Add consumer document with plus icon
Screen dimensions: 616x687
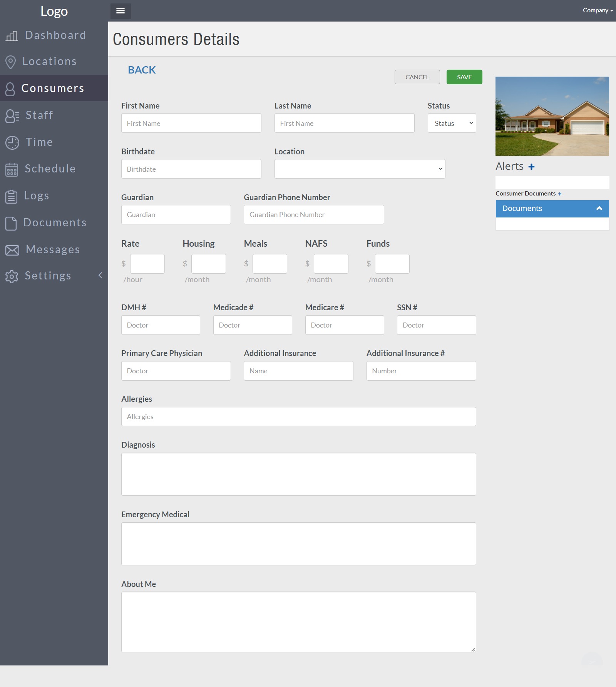point(559,194)
